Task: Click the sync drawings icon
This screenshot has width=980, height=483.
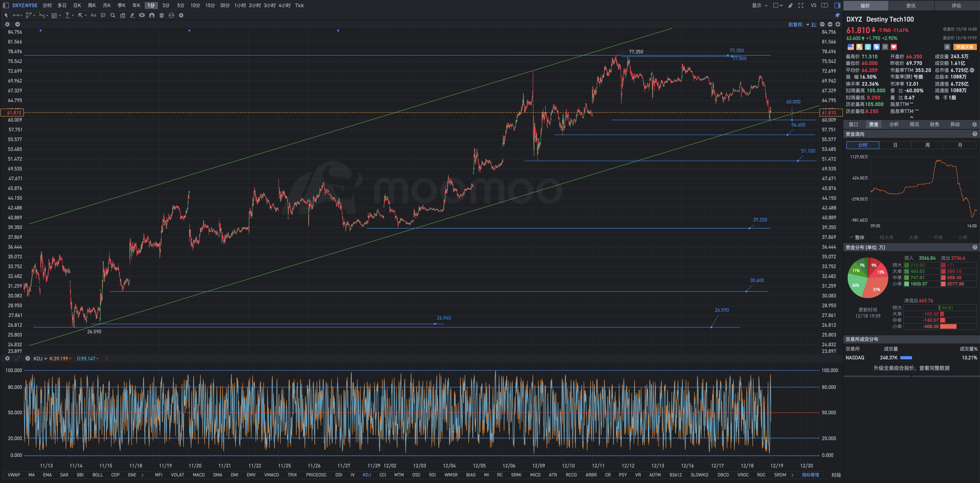Action: pos(171,15)
